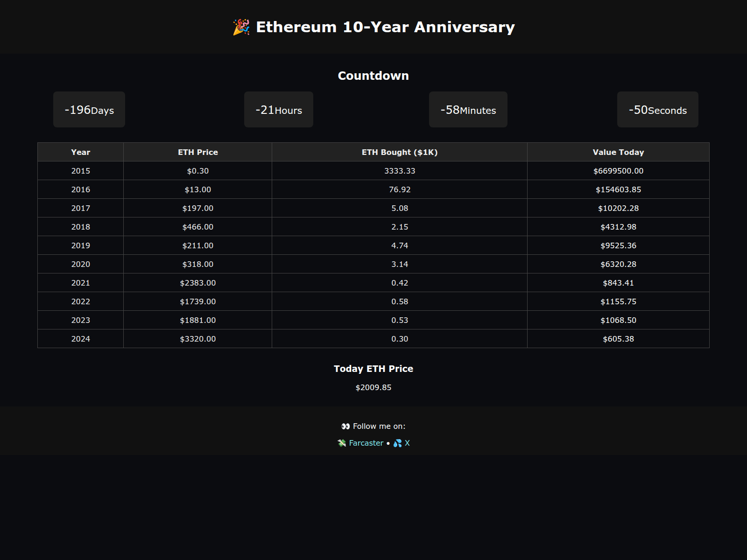Select the $843.41 value cell
Screen dimensions: 747x560
click(x=619, y=283)
